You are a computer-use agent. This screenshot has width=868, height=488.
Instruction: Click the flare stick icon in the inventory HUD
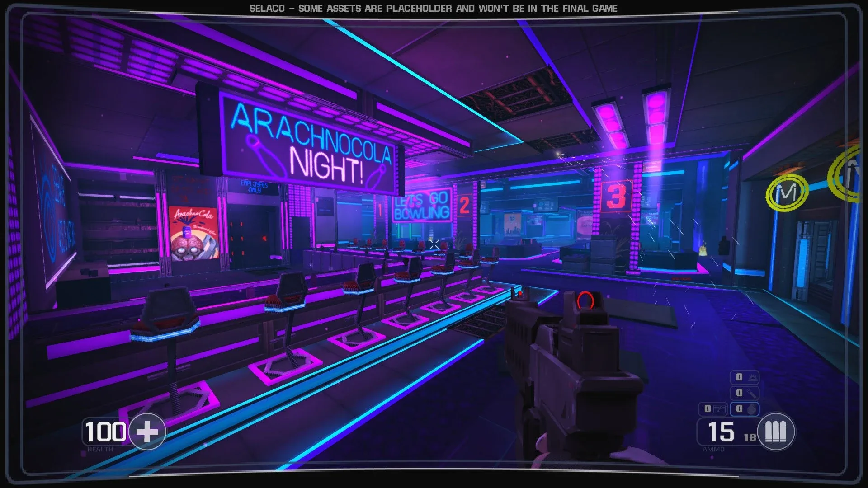(x=752, y=393)
